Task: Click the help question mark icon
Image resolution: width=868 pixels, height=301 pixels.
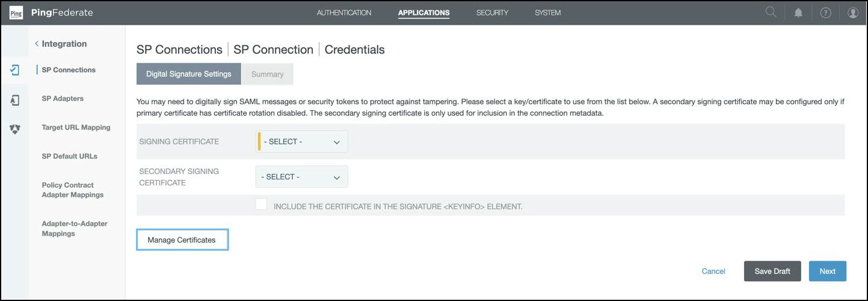Action: (825, 13)
